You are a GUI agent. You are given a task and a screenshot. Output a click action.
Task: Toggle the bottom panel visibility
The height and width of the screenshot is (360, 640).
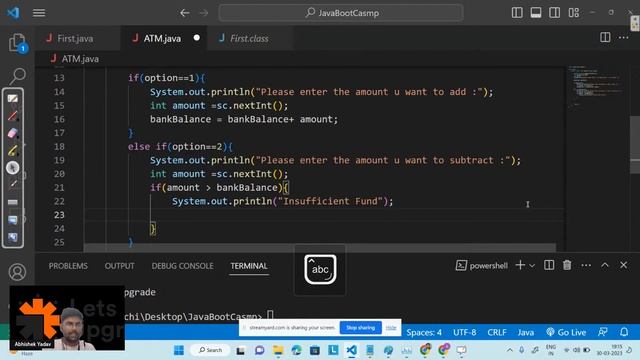click(x=536, y=13)
